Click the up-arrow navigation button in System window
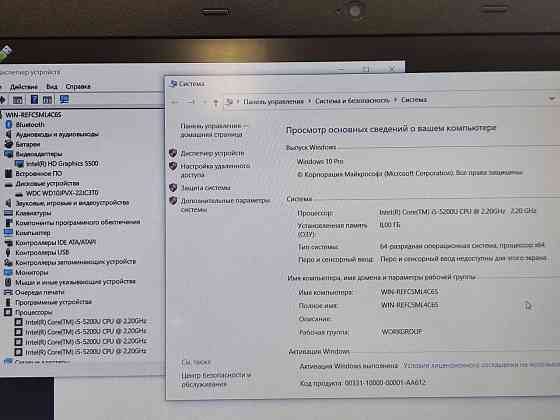This screenshot has width=560, height=420. (216, 102)
